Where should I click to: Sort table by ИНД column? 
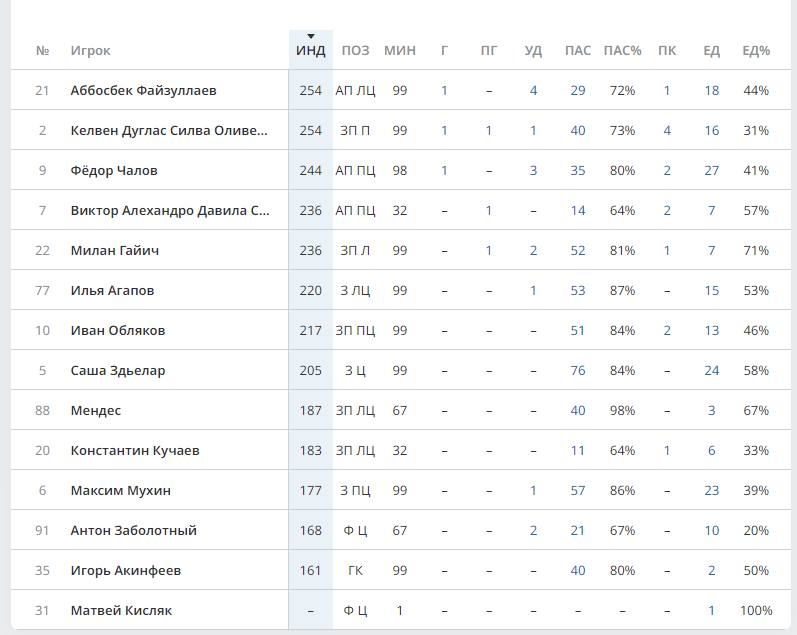[311, 51]
